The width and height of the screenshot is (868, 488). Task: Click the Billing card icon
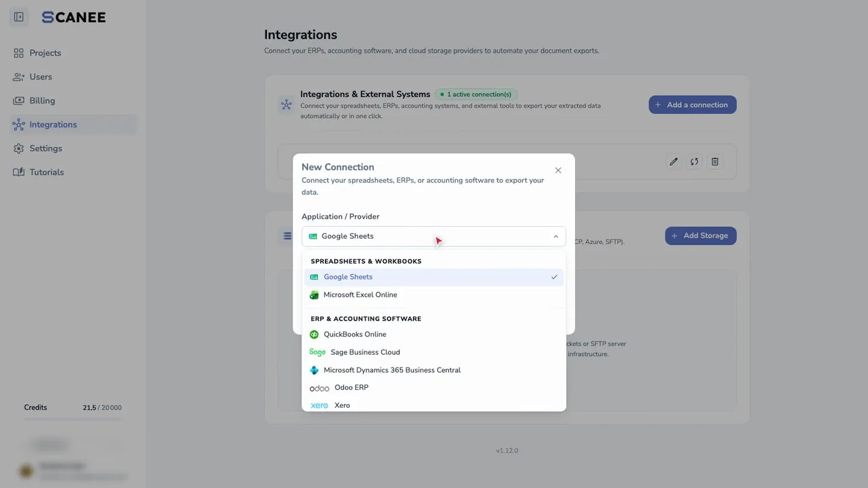[x=19, y=101]
